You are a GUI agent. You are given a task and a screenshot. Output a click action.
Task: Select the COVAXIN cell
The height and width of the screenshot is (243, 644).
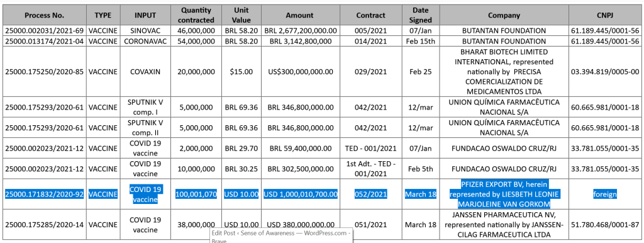click(x=146, y=72)
